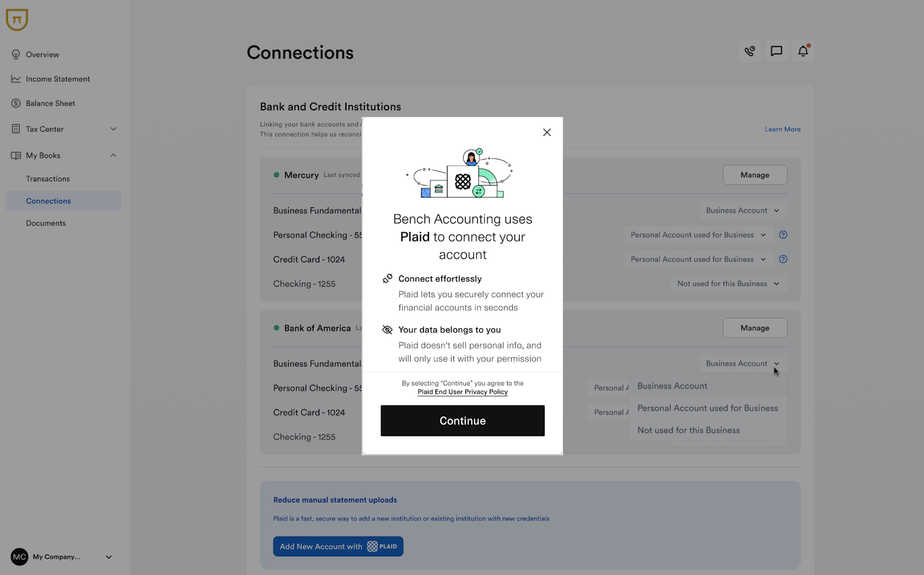This screenshot has height=575, width=924.
Task: Click the My Books sidebar icon
Action: 16,155
